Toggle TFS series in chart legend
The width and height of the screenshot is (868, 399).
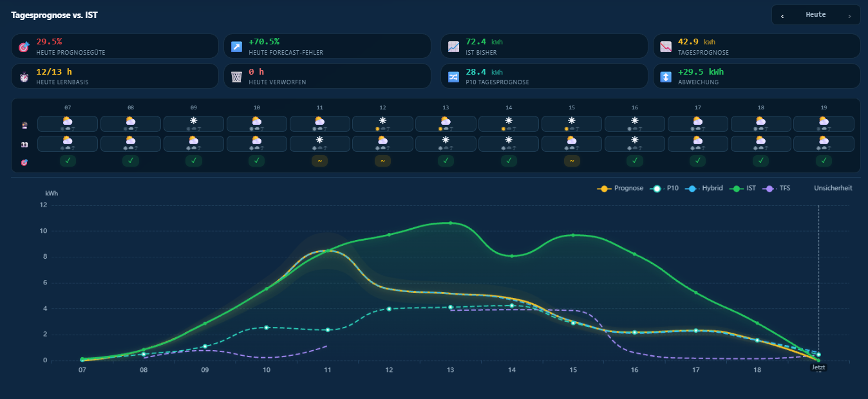click(x=777, y=188)
